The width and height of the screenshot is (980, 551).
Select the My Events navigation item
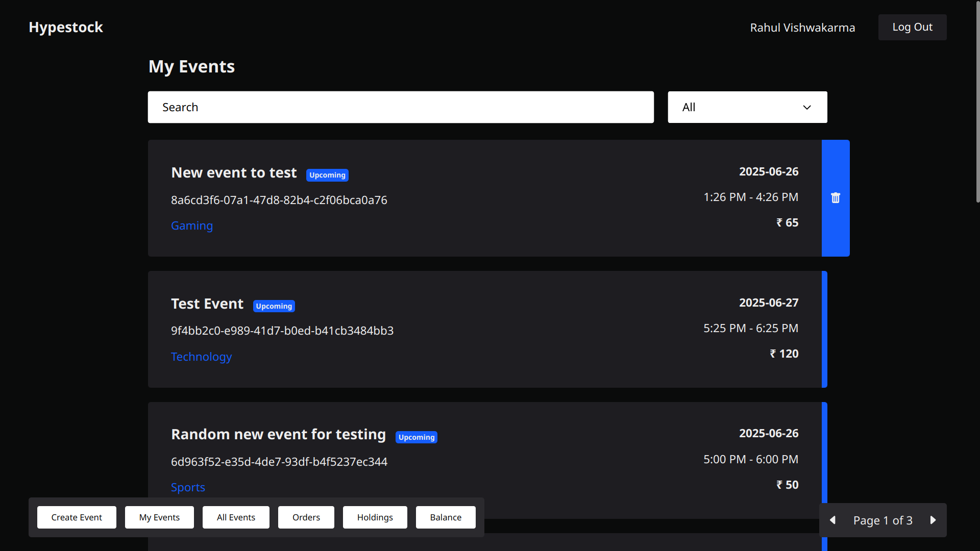[x=159, y=517]
